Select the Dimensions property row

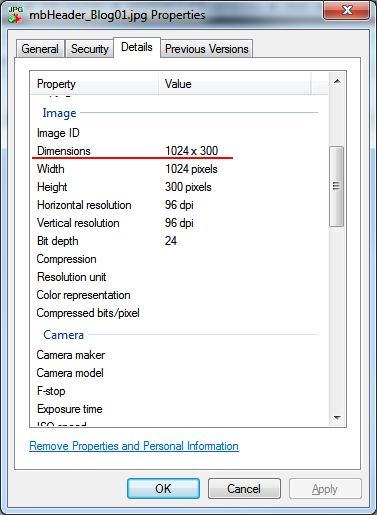179,151
